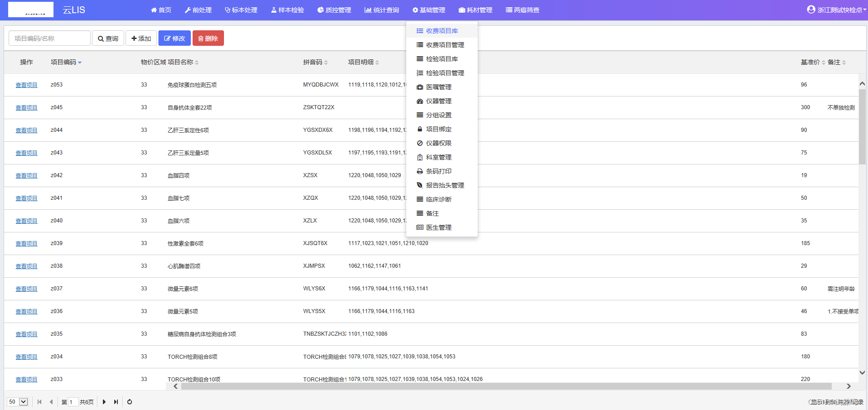
Task: Toggle the 基础管理 navigation menu
Action: coord(429,10)
